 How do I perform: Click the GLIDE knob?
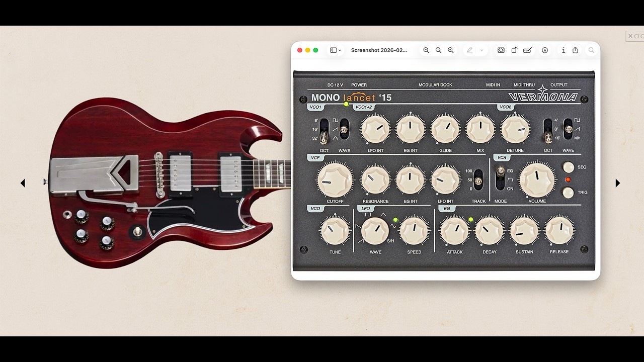pos(445,129)
